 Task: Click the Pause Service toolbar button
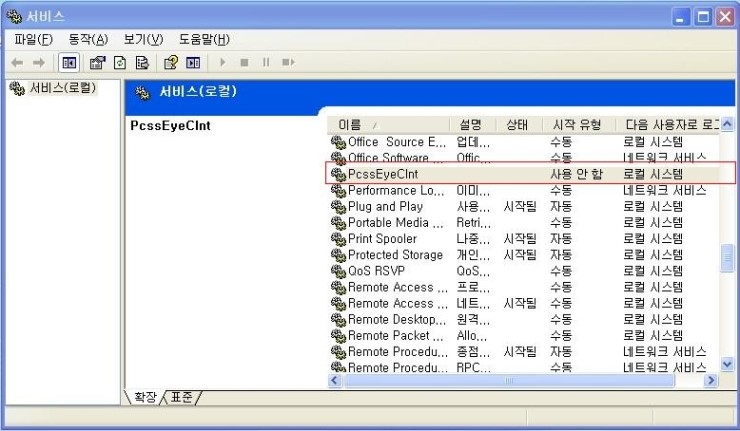point(266,62)
